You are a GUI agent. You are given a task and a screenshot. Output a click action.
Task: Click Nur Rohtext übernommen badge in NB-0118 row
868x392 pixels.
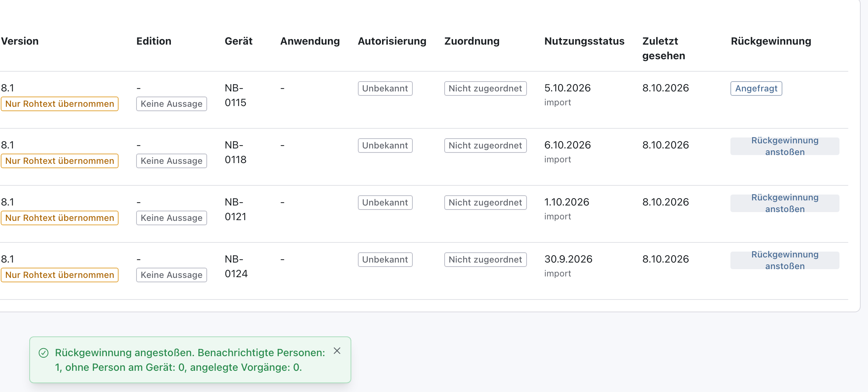60,161
